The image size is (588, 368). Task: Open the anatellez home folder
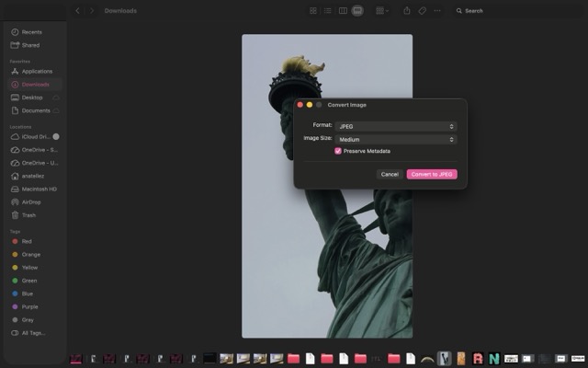35,176
